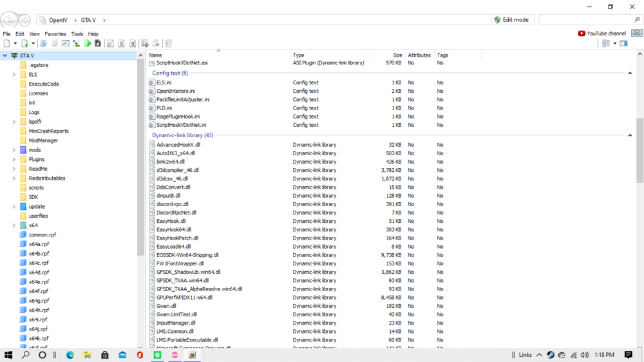Open the New file dropdown arrow
This screenshot has height=362, width=644.
click(x=15, y=44)
